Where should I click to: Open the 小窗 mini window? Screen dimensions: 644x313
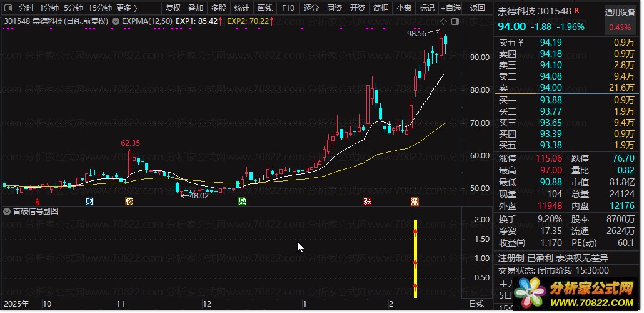tap(404, 8)
